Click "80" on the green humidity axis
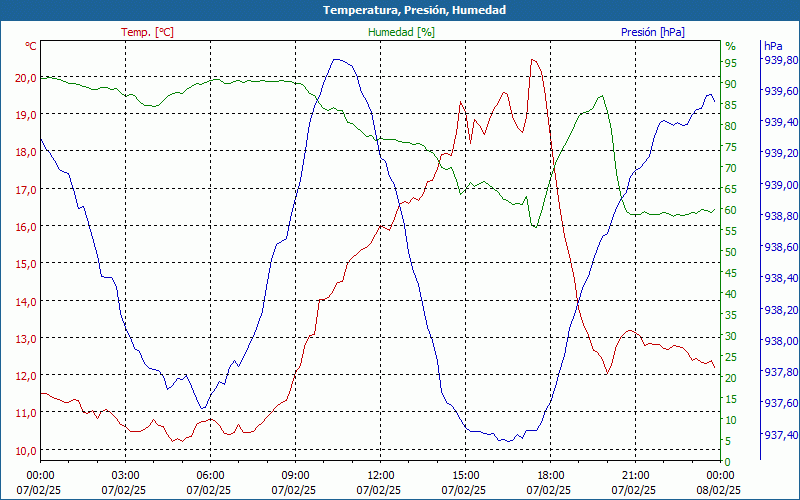 tap(731, 126)
